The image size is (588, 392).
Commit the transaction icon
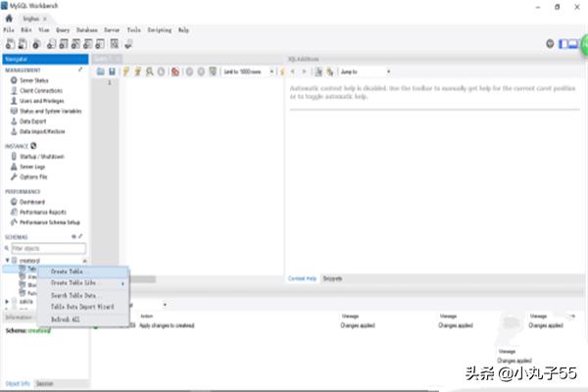[189, 72]
